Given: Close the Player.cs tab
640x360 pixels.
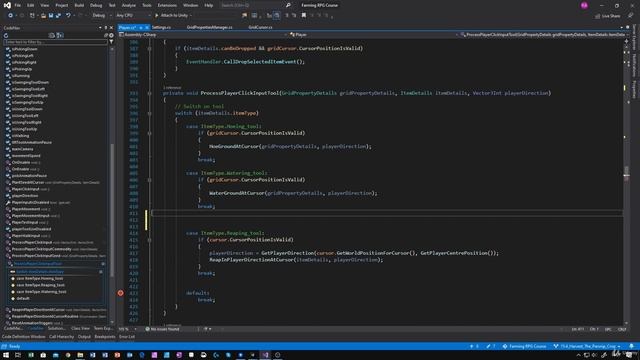Looking at the screenshot, I should (x=147, y=27).
